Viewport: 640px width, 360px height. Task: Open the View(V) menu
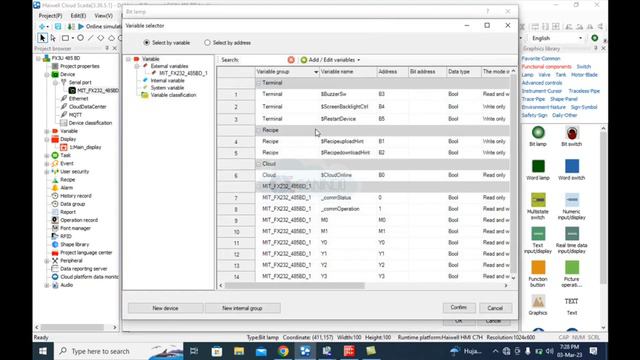104,16
